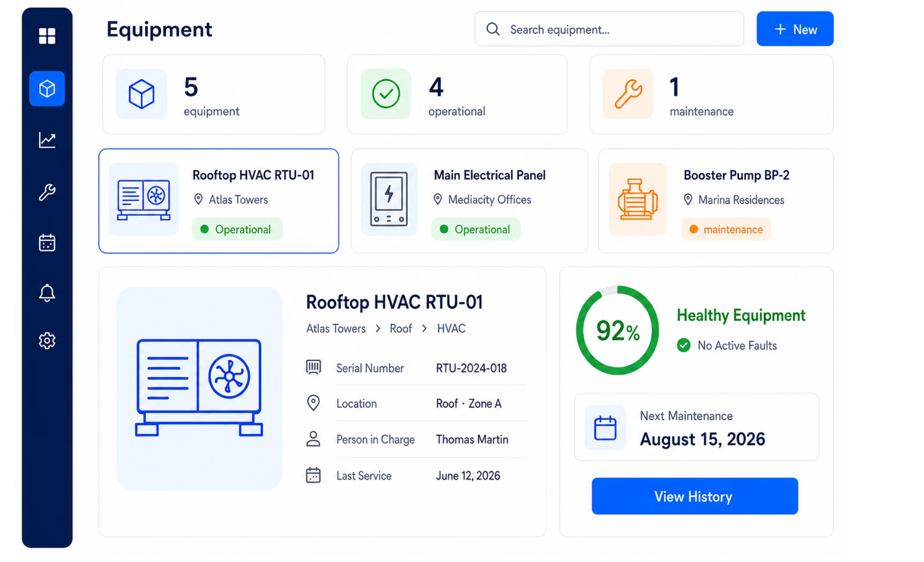Click the magnifier icon in search box
This screenshot has width=924, height=562.
[493, 29]
